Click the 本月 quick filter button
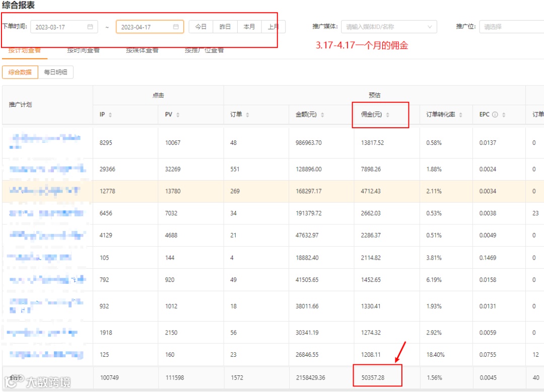Viewport: 544px width, 392px height. coord(249,27)
